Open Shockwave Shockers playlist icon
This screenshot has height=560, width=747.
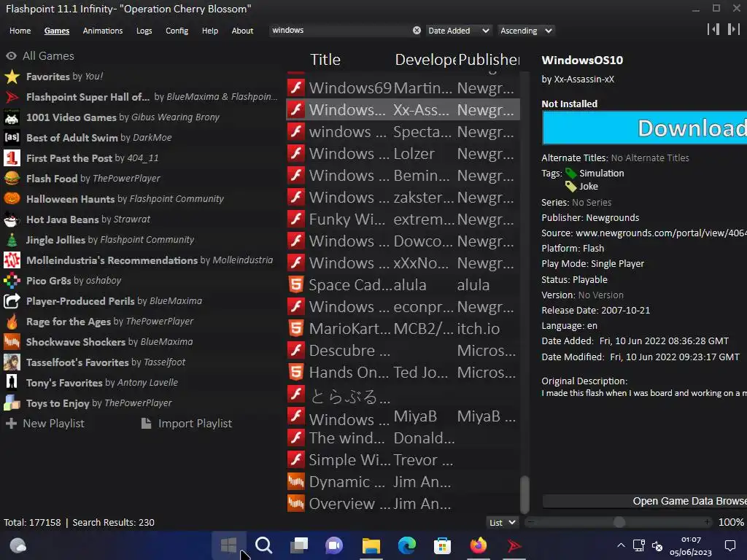[12, 342]
